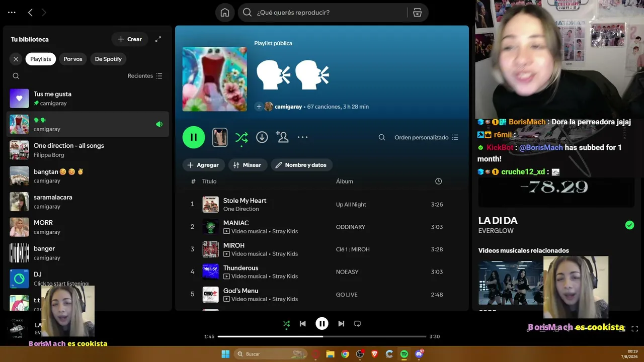Pause the playlist with the green button
The height and width of the screenshot is (362, 644).
194,137
